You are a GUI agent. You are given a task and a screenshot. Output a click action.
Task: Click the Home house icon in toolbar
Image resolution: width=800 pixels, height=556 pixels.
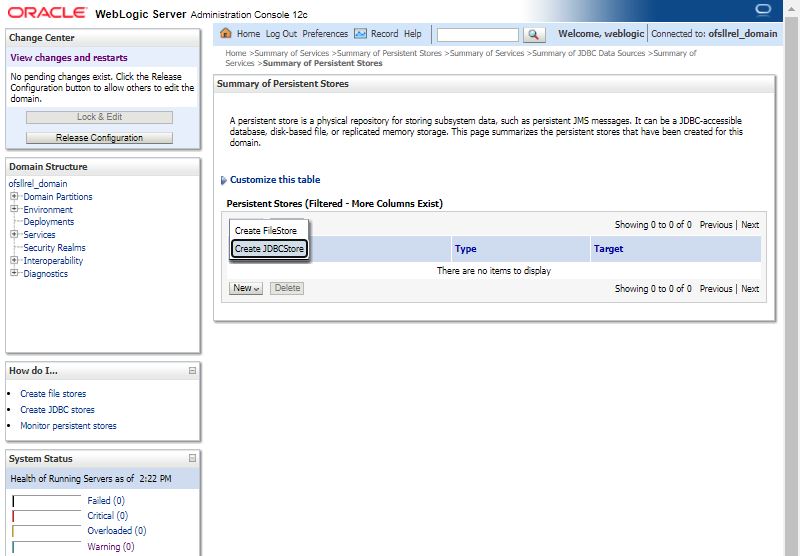pos(226,34)
